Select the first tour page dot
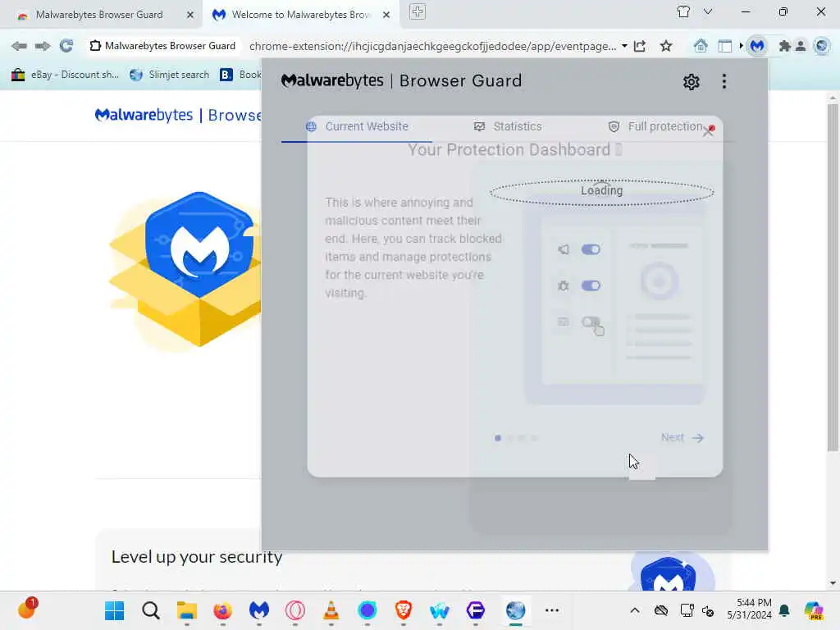This screenshot has width=840, height=630. click(498, 438)
